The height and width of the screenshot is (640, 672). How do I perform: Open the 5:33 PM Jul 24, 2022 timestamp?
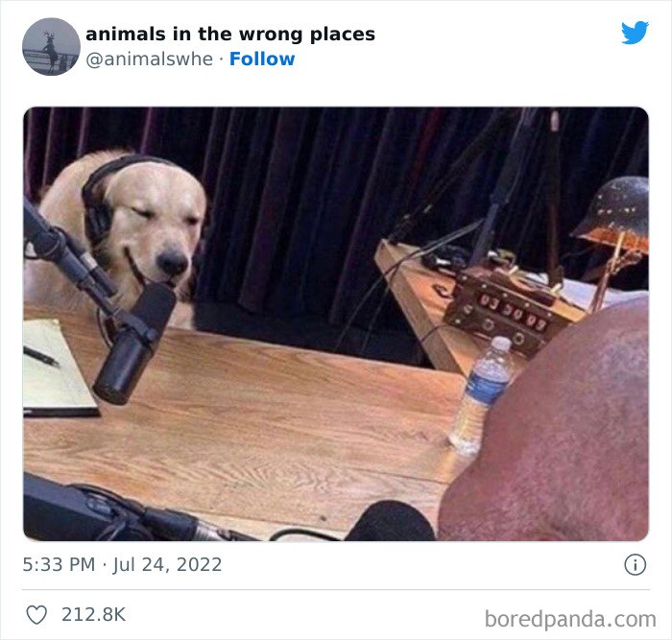(x=122, y=564)
